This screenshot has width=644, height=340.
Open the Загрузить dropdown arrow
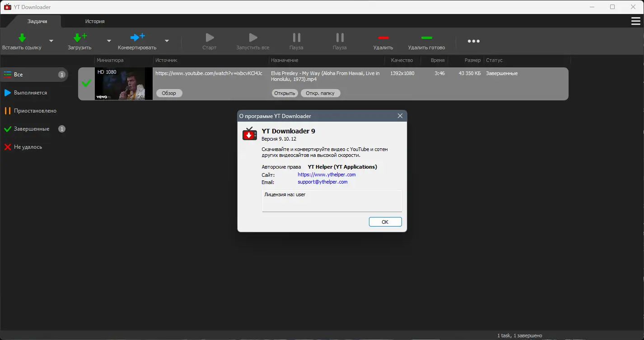tap(109, 41)
